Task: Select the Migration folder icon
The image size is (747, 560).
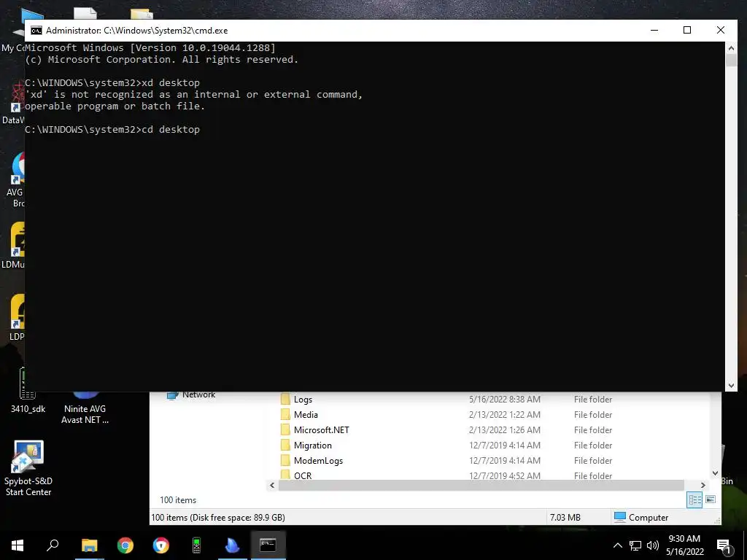Action: [285, 446]
